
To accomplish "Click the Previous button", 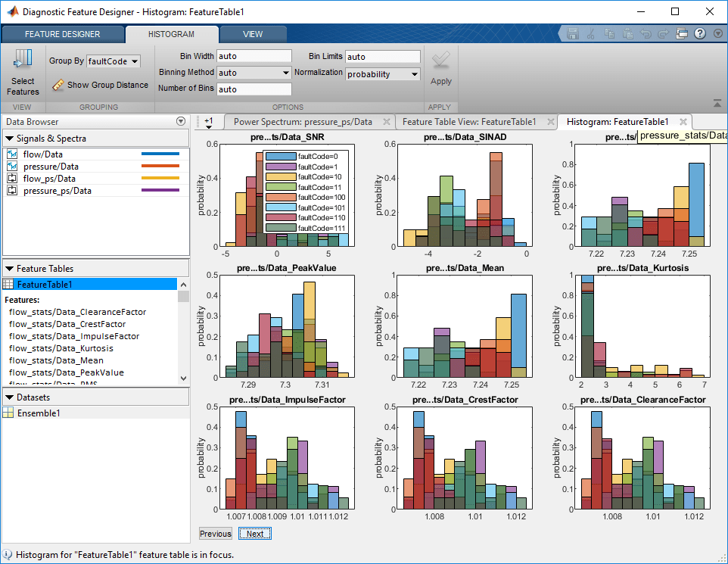I will click(x=216, y=534).
